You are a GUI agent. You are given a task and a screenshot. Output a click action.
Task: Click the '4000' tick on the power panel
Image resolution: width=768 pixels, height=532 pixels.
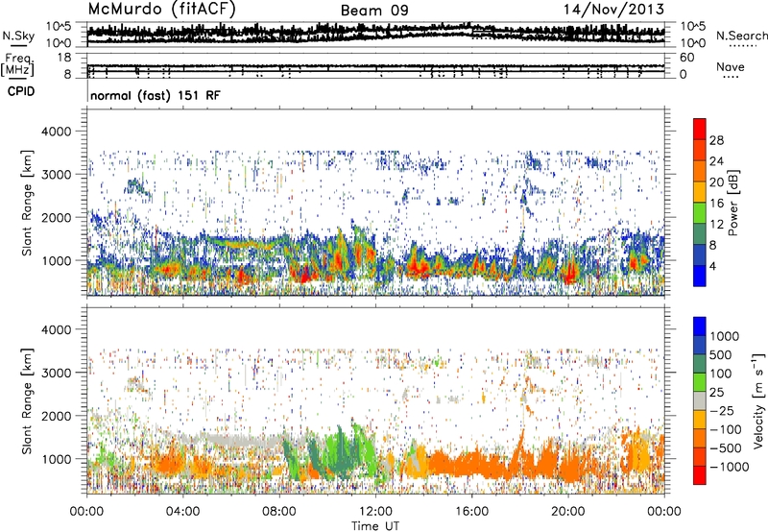[57, 132]
